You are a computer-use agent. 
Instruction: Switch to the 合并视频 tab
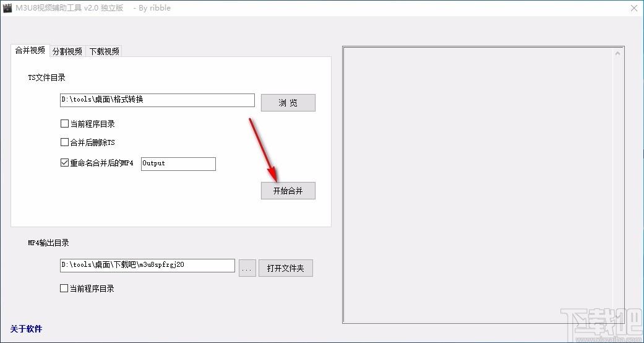click(30, 50)
